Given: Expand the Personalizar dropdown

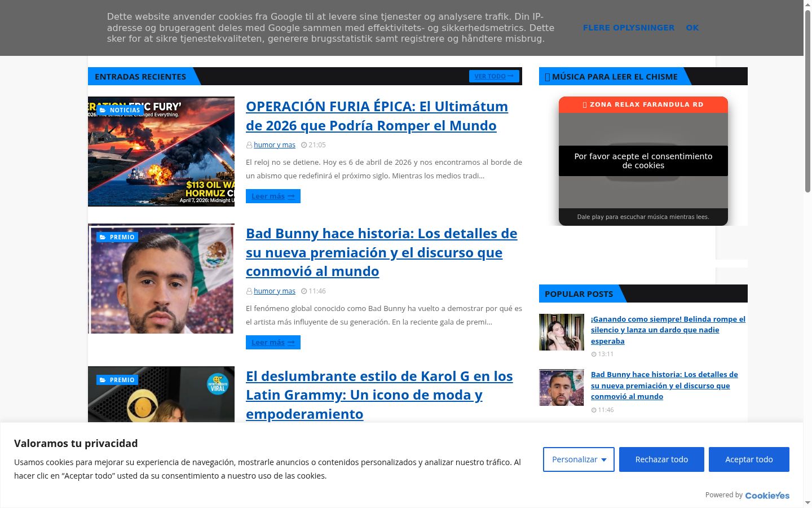Looking at the screenshot, I should tap(579, 459).
